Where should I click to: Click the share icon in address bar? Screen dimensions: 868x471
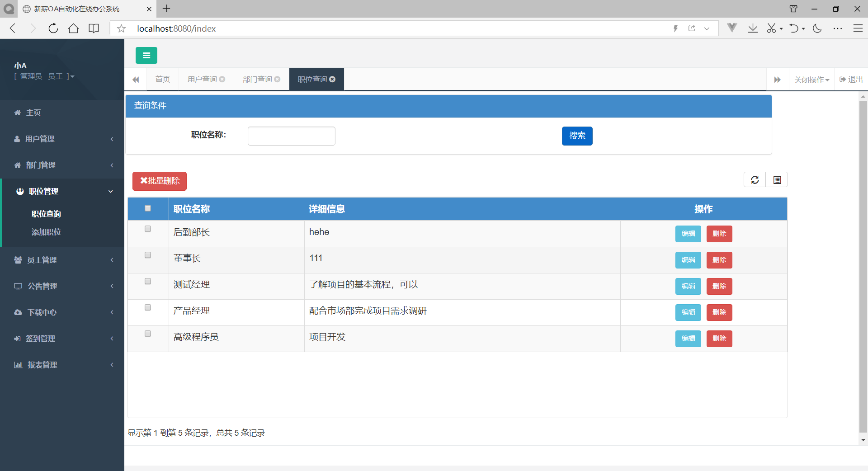point(692,28)
